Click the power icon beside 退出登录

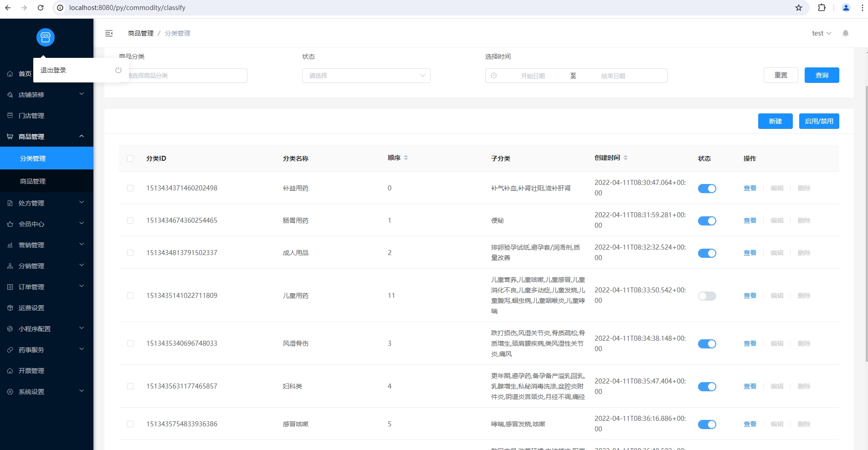point(118,70)
